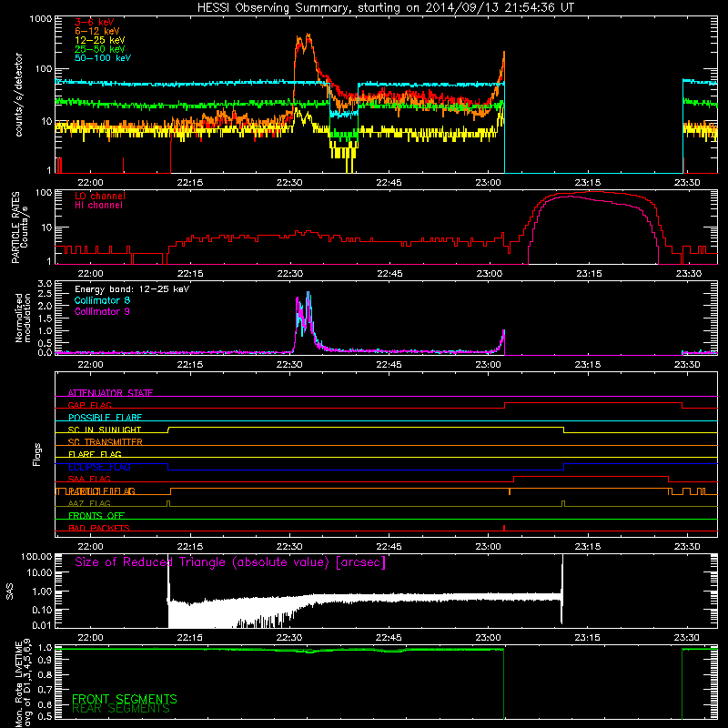Select the Collimator 9 legend label
728x728 pixels.
coord(102,311)
